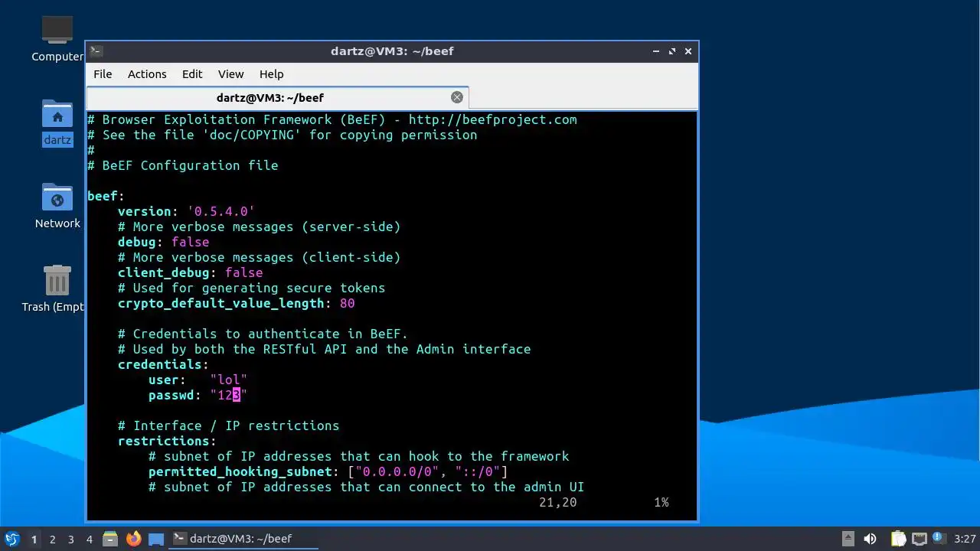Screen dimensions: 980x551
Task: Click the show desktop icon in panel
Action: (x=156, y=539)
